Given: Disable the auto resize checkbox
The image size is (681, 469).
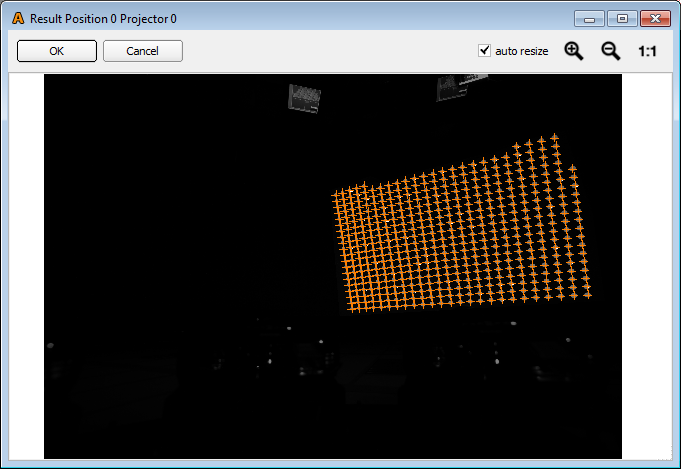Looking at the screenshot, I should pyautogui.click(x=485, y=51).
